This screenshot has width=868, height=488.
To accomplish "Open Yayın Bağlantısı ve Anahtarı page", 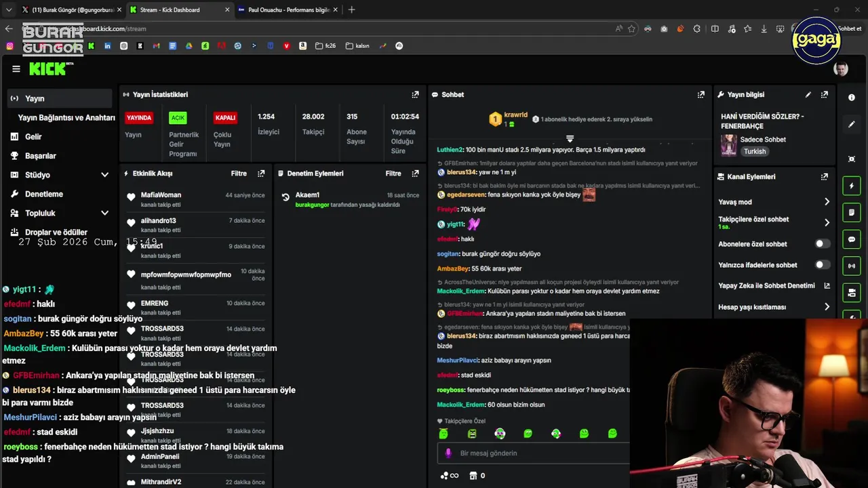I will point(66,118).
